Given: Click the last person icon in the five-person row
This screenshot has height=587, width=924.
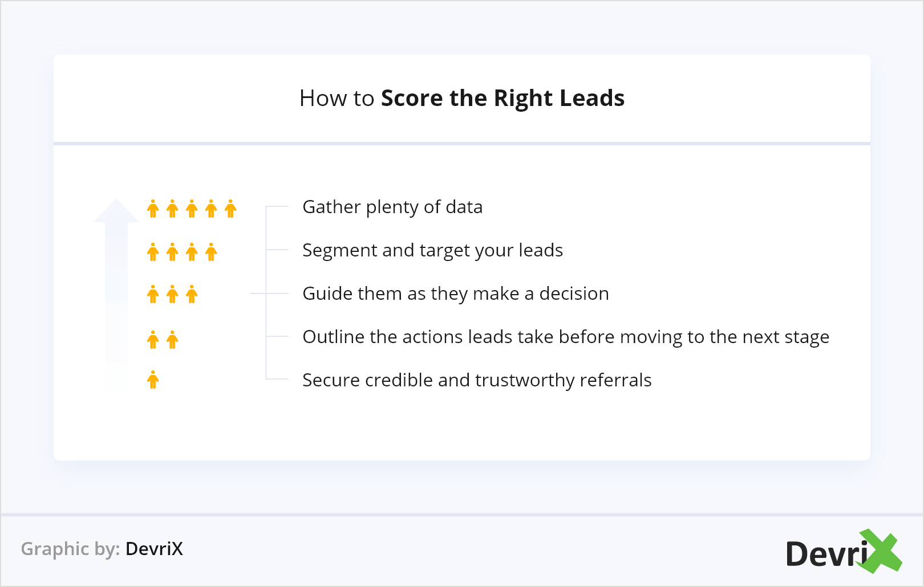Looking at the screenshot, I should point(230,209).
